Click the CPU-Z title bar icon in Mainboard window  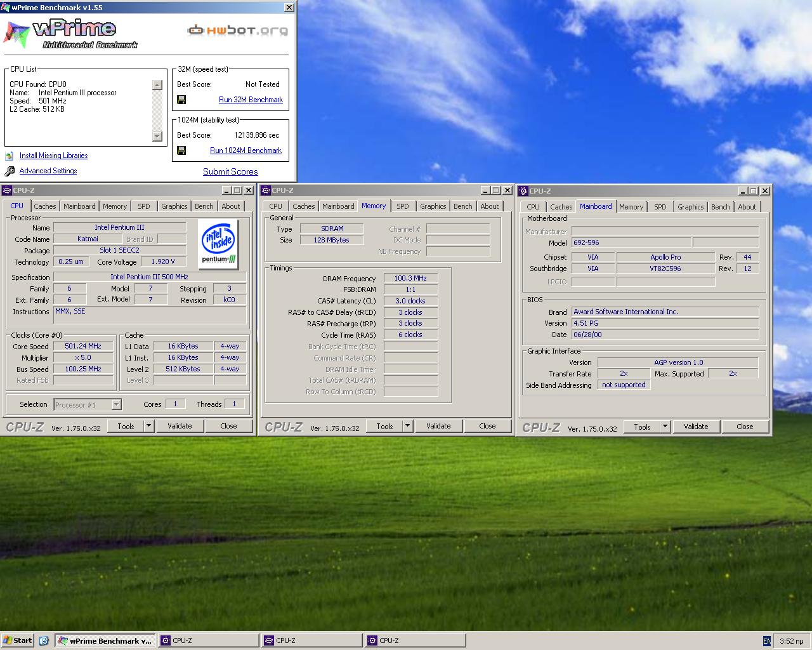pyautogui.click(x=523, y=191)
